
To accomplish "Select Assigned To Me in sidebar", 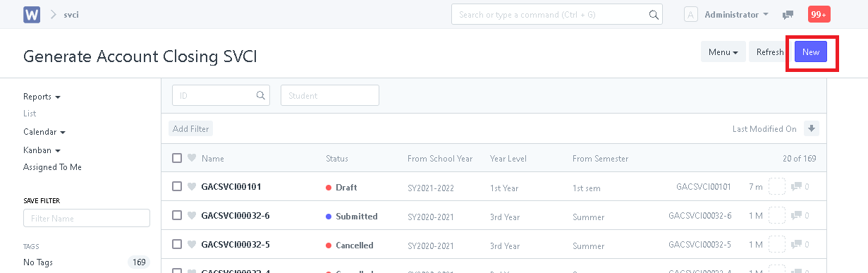I will pyautogui.click(x=52, y=167).
